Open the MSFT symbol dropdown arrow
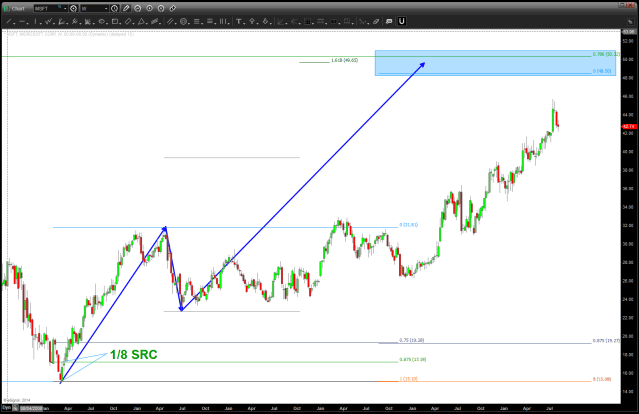The height and width of the screenshot is (414, 639). [65, 9]
